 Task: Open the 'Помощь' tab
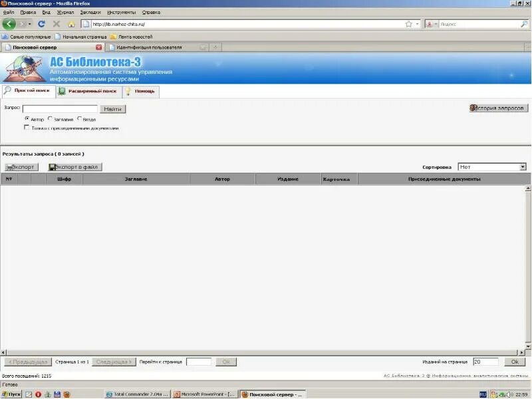pyautogui.click(x=141, y=91)
